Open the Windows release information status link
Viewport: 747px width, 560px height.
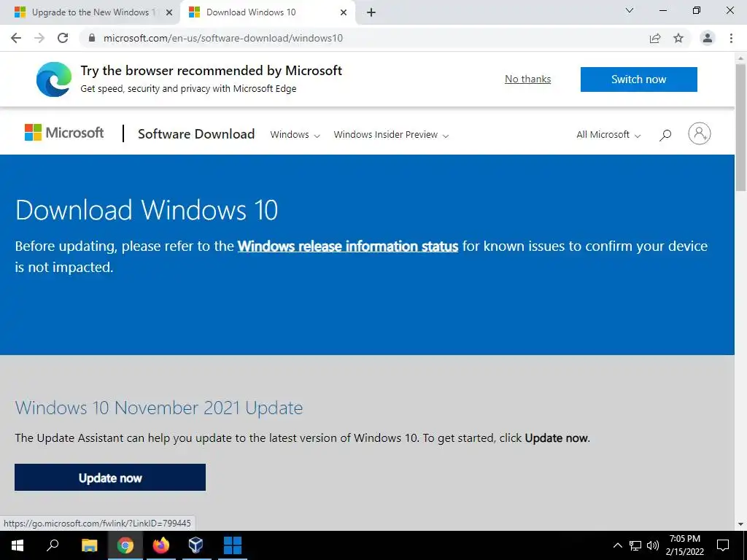point(348,246)
